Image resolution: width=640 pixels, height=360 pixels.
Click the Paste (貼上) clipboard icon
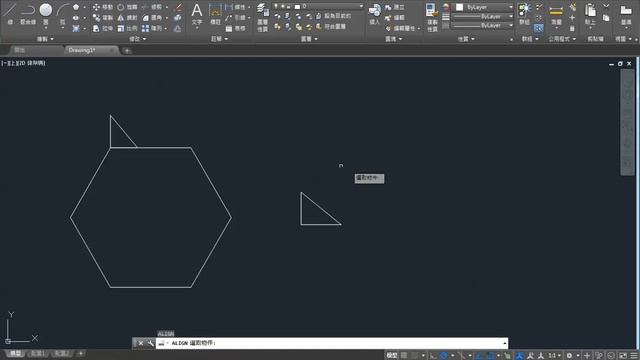coord(590,13)
